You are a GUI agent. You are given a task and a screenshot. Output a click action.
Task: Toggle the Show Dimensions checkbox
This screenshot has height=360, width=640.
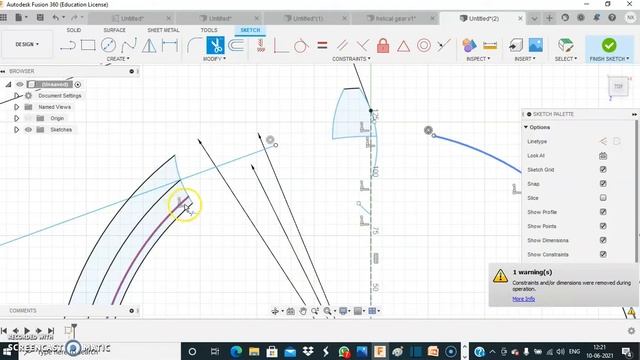[603, 240]
